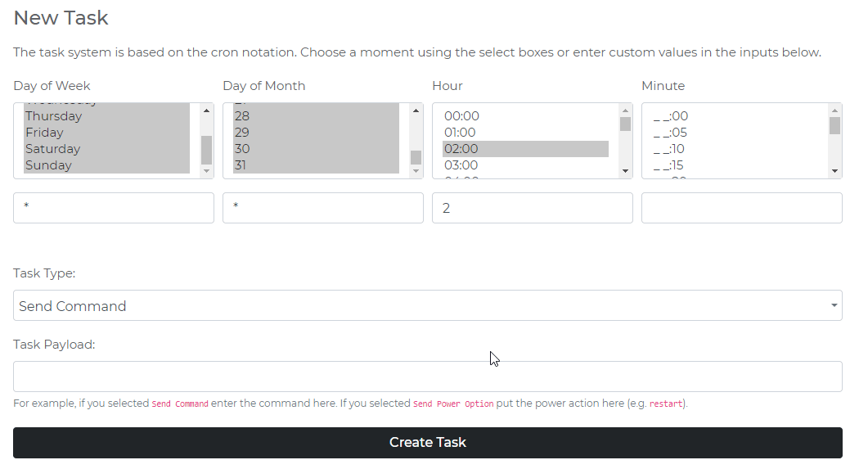Click the Hour custom value input
Viewport: 868px width, 469px height.
pyautogui.click(x=532, y=208)
